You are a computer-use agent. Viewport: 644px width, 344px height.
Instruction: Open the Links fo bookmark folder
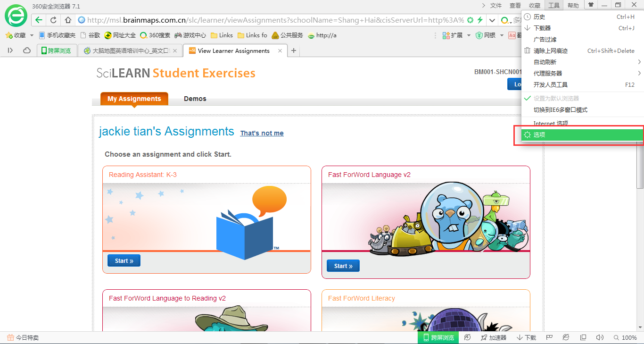253,35
